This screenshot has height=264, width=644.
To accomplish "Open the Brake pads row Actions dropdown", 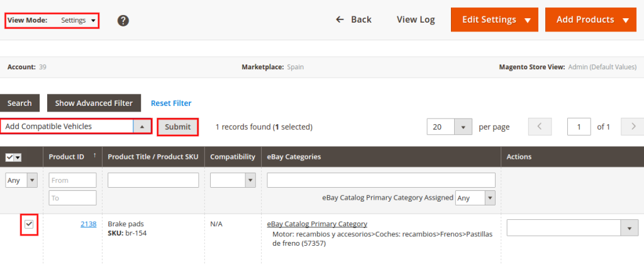I will coord(572,228).
